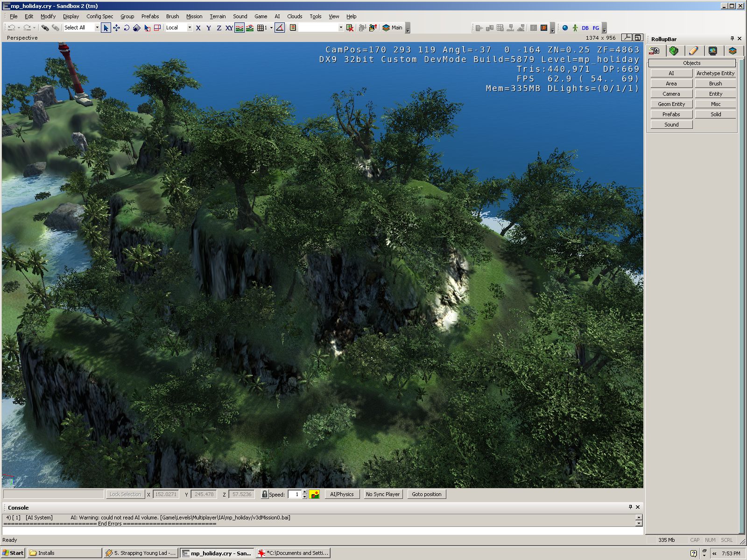The width and height of the screenshot is (747, 560).
Task: Activate the Scale tool
Action: pyautogui.click(x=137, y=28)
